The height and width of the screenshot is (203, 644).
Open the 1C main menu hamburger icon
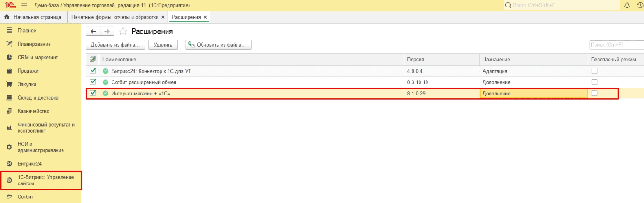tap(24, 5)
